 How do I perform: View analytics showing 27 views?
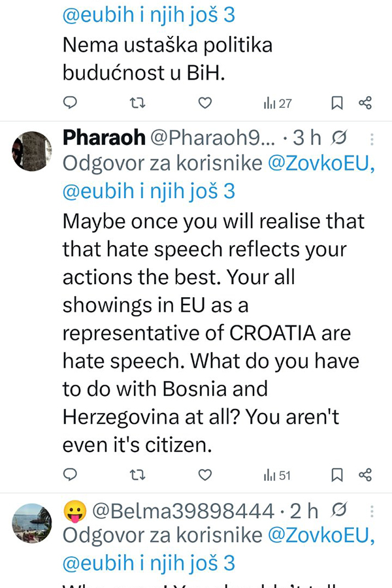pos(278,103)
